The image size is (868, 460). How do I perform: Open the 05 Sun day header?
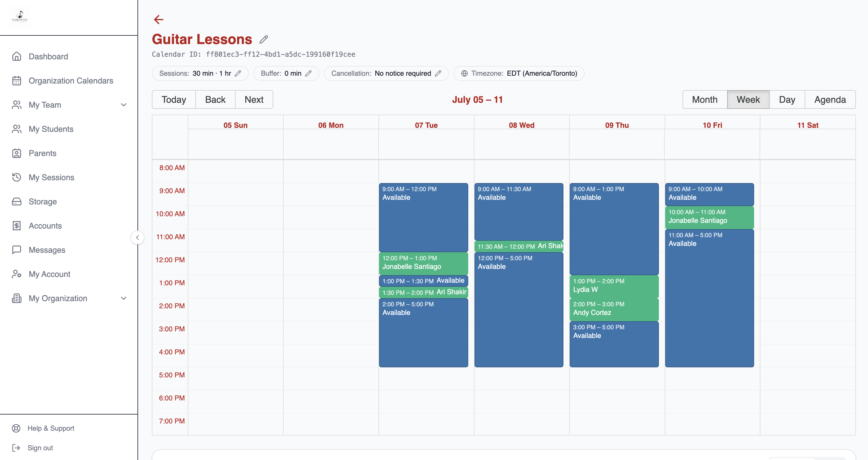pyautogui.click(x=235, y=125)
